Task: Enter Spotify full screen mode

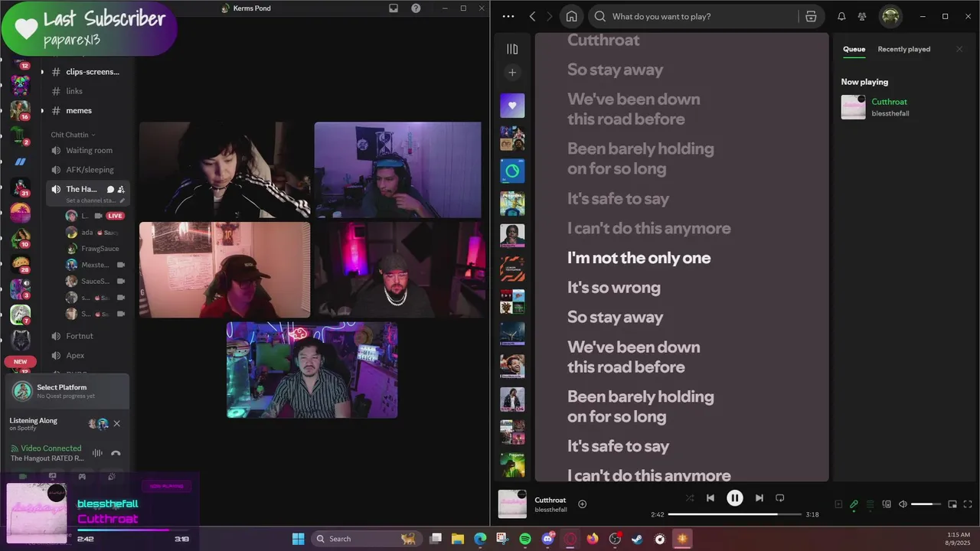Action: (x=968, y=504)
